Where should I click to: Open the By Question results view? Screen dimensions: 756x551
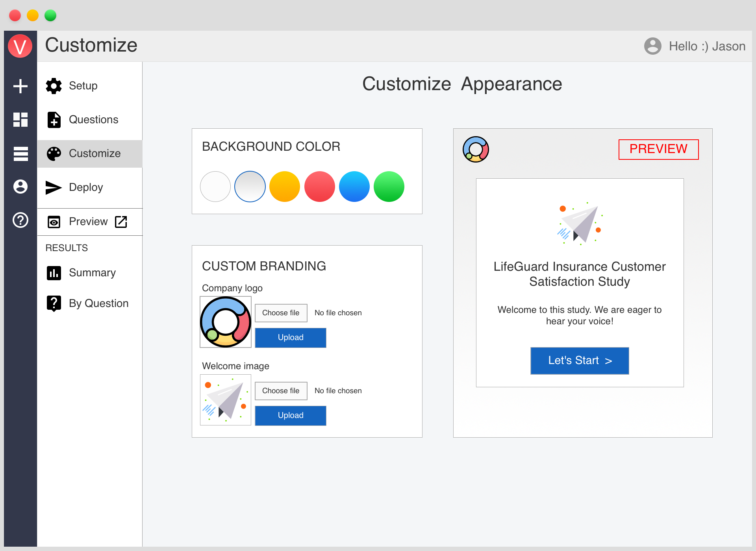point(98,303)
